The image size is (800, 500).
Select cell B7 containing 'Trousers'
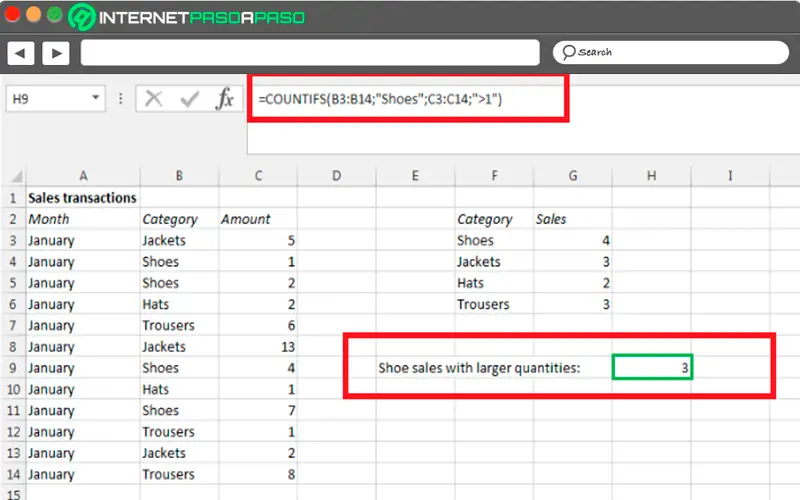pos(179,326)
